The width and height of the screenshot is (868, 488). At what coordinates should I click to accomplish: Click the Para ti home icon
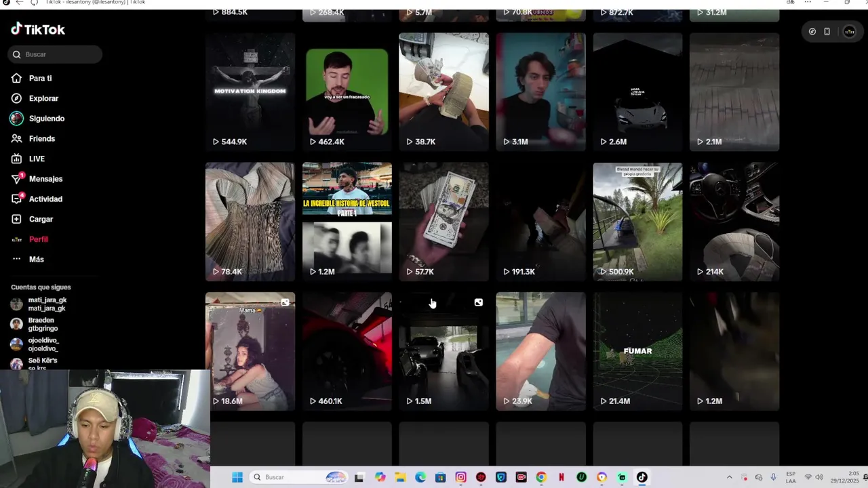(x=16, y=78)
